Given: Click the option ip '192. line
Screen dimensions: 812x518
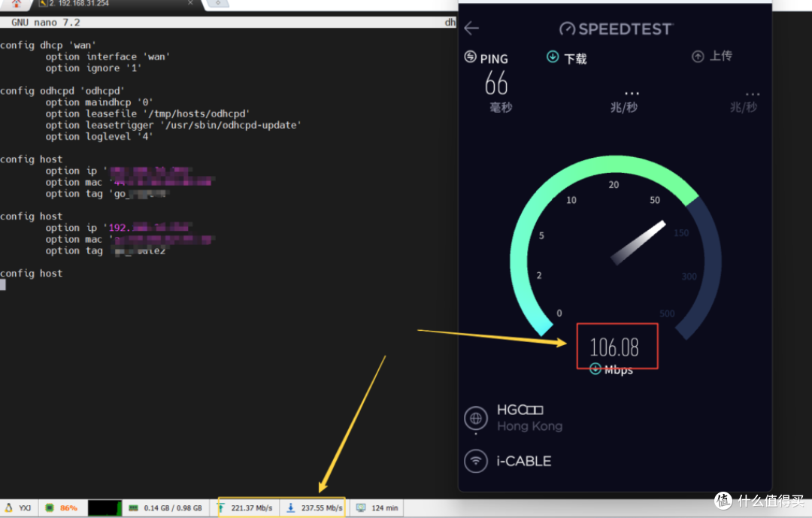Looking at the screenshot, I should pos(119,227).
